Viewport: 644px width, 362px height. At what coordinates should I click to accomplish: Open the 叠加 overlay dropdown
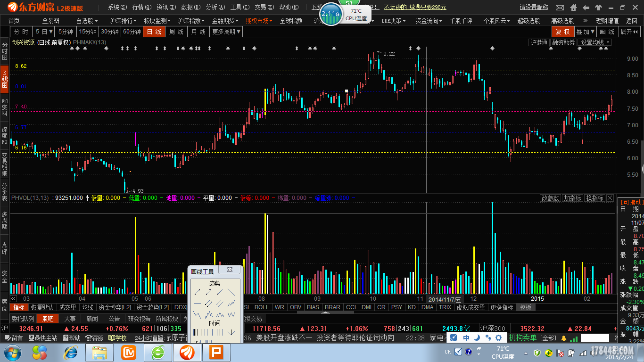(586, 32)
